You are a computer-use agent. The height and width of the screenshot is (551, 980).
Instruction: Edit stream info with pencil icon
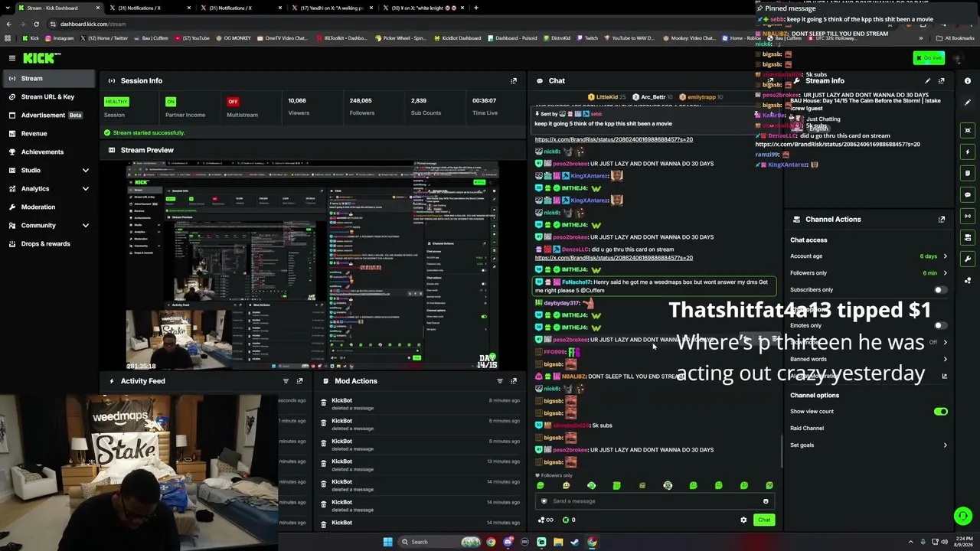pos(928,80)
